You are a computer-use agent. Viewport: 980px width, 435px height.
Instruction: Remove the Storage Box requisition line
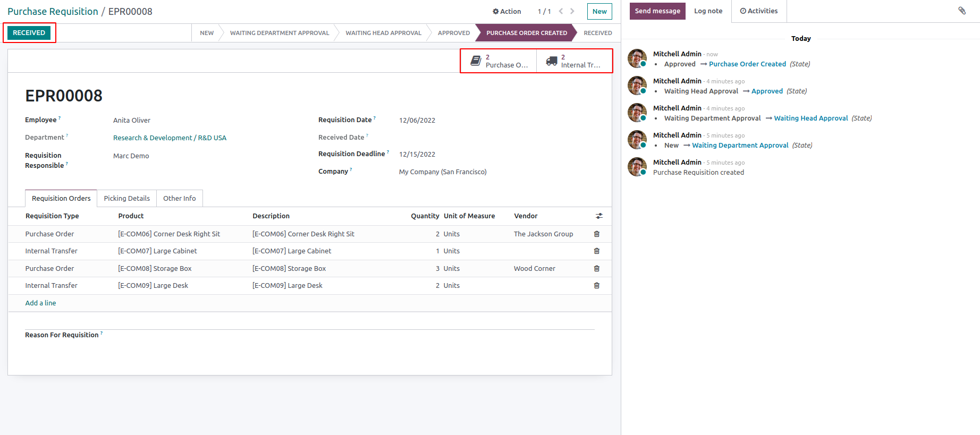click(596, 269)
